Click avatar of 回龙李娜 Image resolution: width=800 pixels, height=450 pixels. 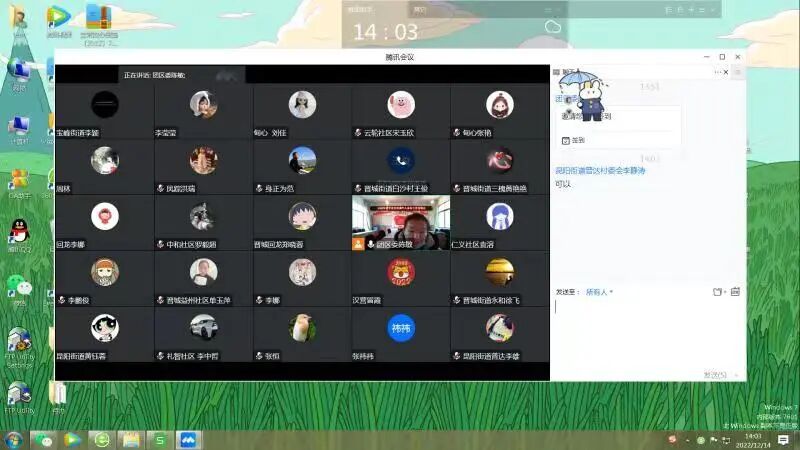click(105, 216)
